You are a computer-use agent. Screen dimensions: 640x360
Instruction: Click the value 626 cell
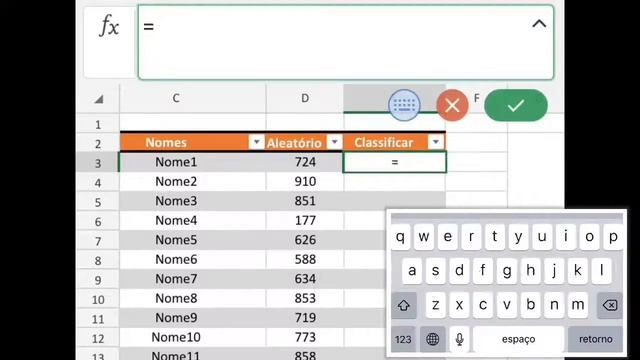305,240
